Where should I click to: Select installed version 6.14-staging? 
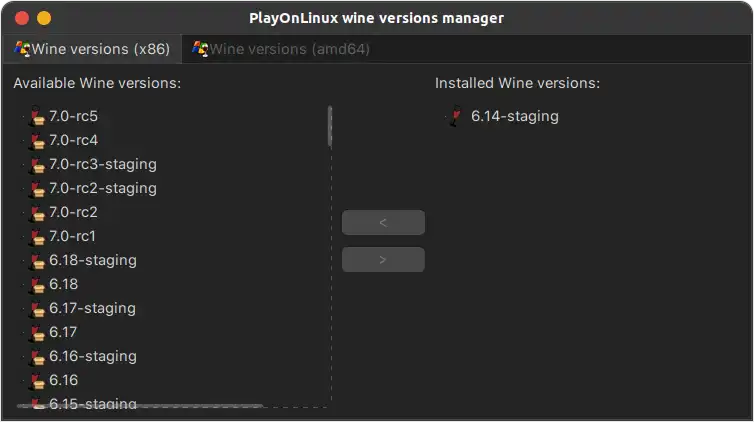coord(515,116)
